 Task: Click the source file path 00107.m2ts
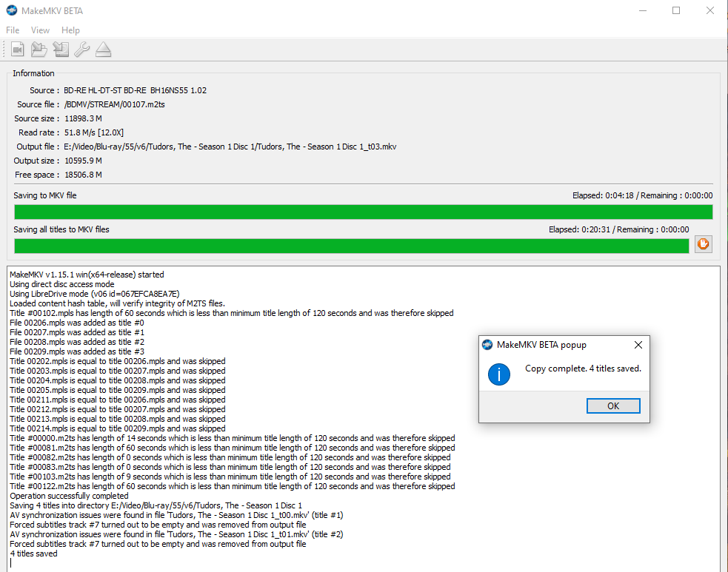point(115,104)
